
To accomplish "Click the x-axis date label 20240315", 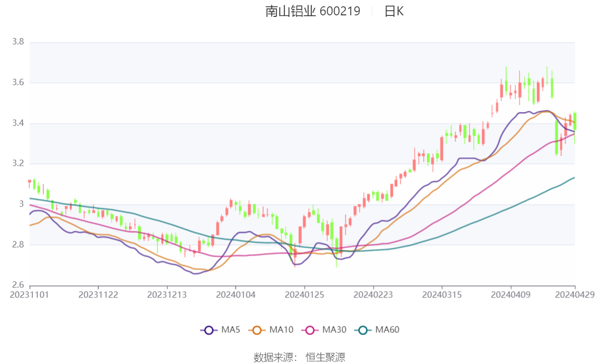I will click(x=442, y=295).
